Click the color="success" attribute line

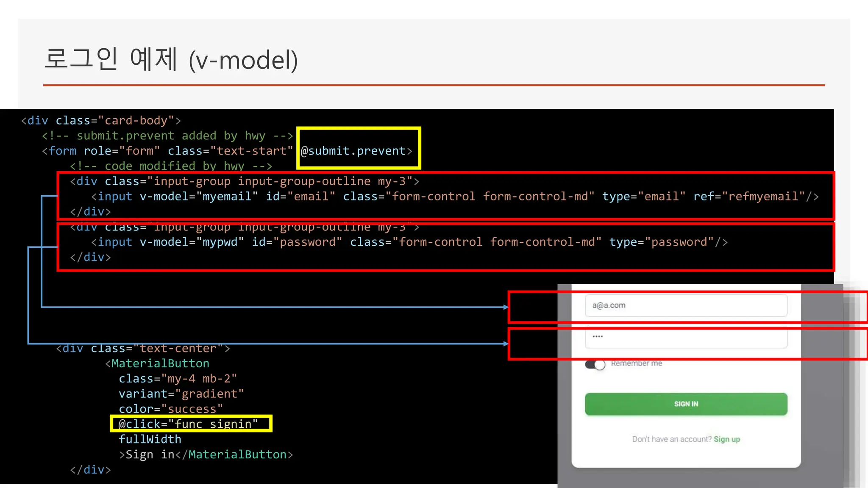170,409
